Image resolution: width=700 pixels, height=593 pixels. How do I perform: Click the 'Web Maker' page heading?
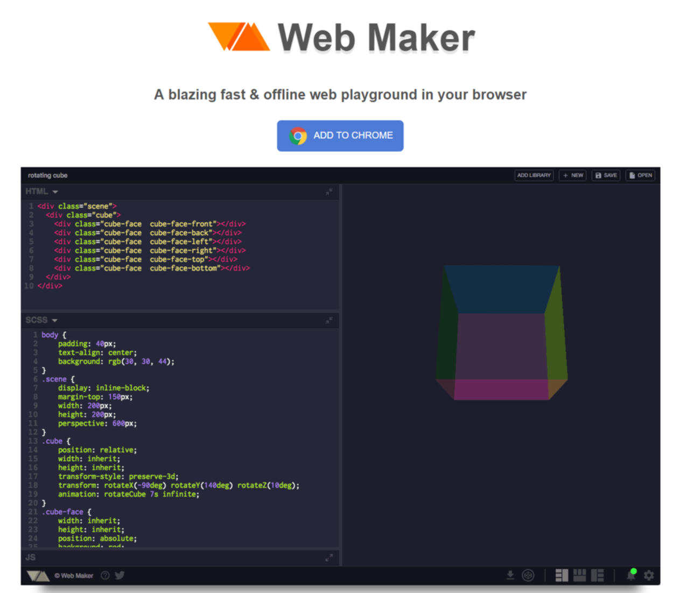pyautogui.click(x=376, y=38)
